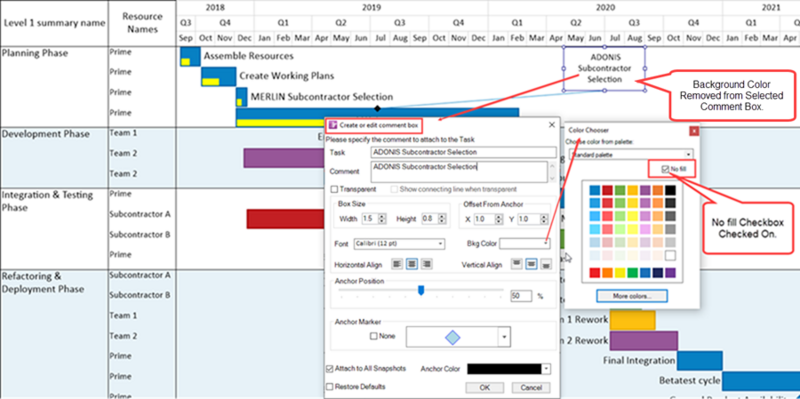
Task: Click the OnePager icon in comment dialog title
Action: click(x=333, y=124)
